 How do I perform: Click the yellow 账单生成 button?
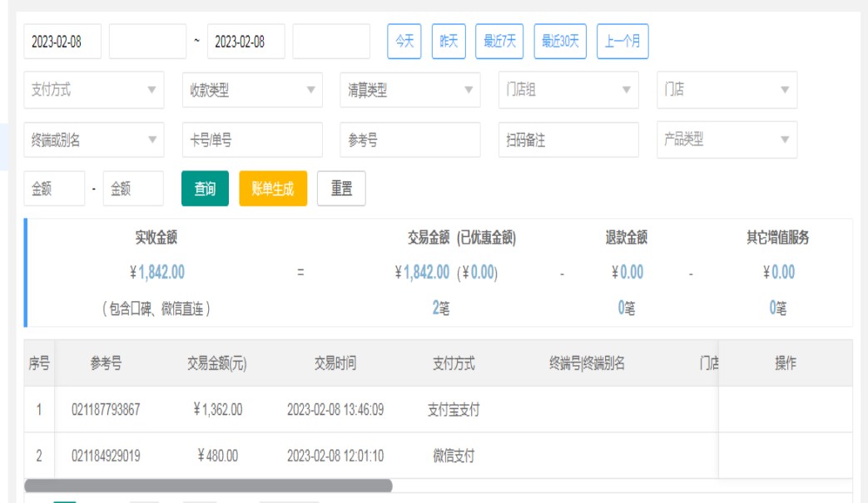click(273, 189)
